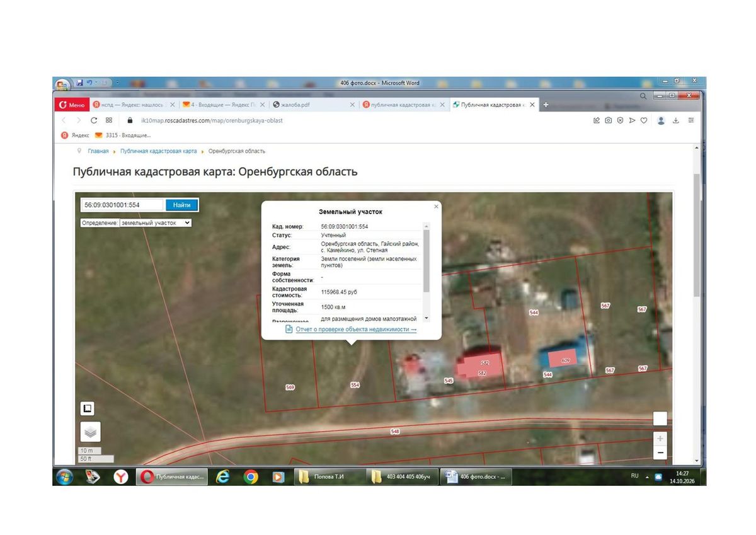Screen dimensions: 756x535
Task: Open the Windows Start menu
Action: coord(64,477)
